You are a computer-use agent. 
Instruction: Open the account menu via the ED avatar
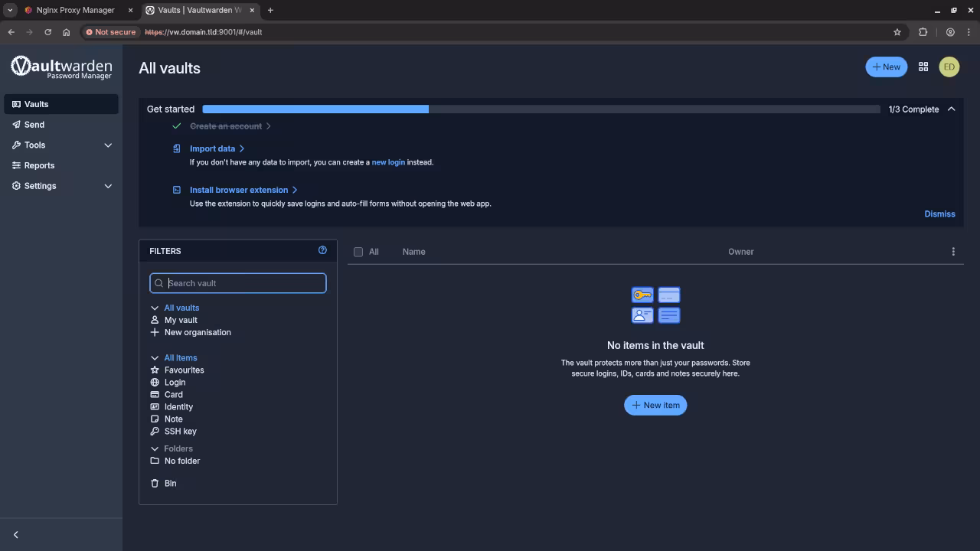[949, 67]
